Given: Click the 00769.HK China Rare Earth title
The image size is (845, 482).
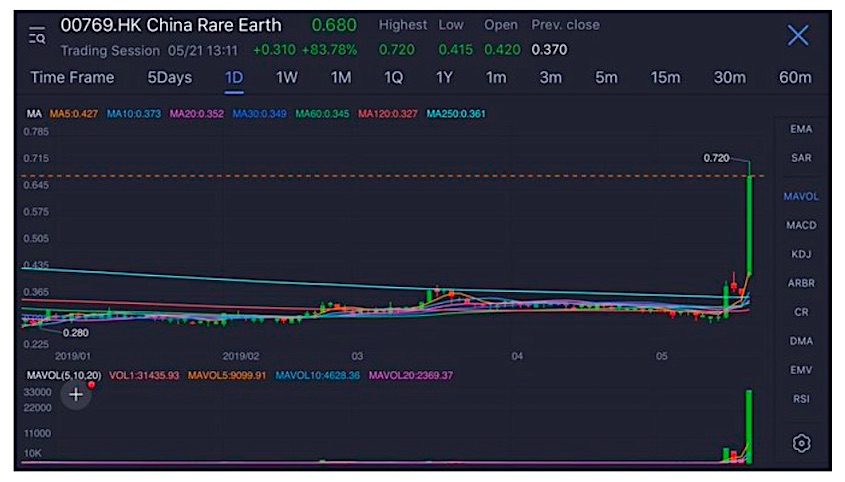Looking at the screenshot, I should pyautogui.click(x=171, y=25).
